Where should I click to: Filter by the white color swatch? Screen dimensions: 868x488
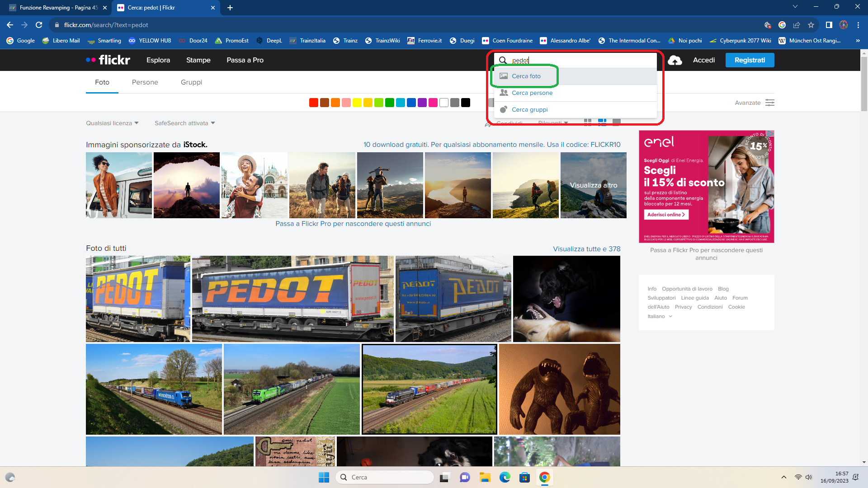point(444,103)
